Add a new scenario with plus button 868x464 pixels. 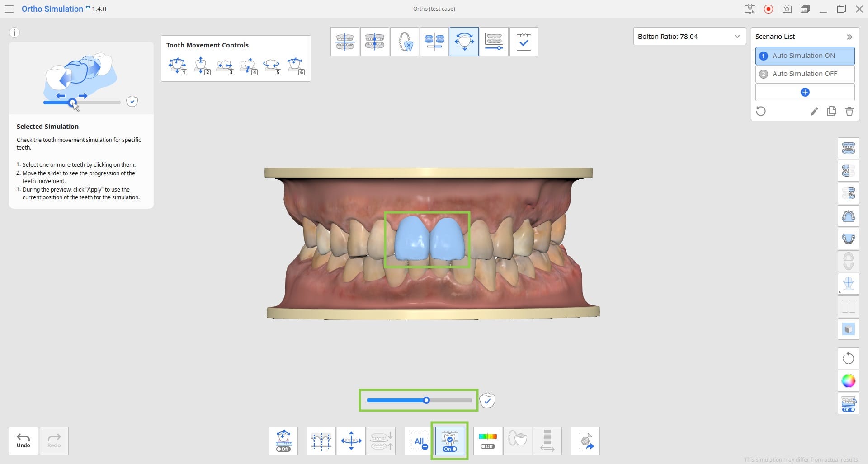(805, 92)
